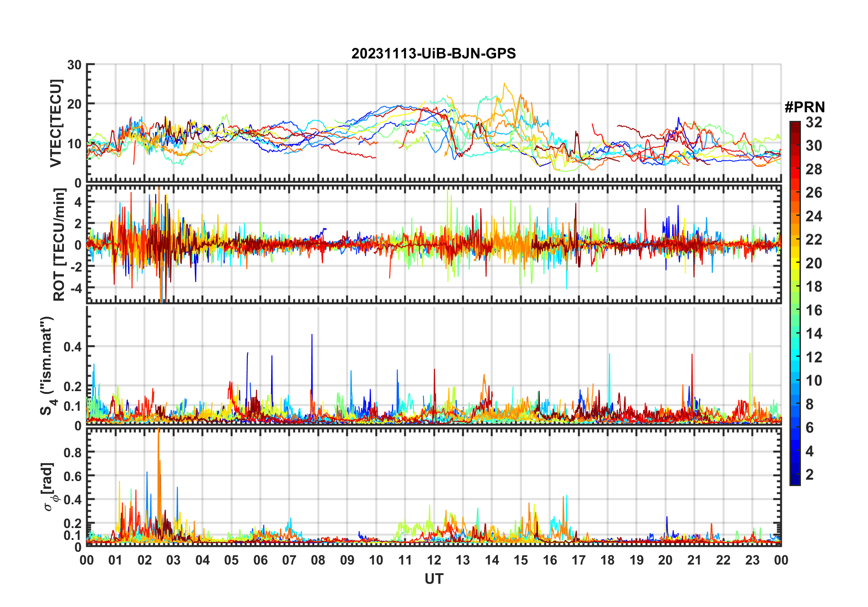Image resolution: width=868 pixels, height=607 pixels.
Task: Click the plot title 20231113-UiB-BJN-GPS
Action: click(x=433, y=54)
